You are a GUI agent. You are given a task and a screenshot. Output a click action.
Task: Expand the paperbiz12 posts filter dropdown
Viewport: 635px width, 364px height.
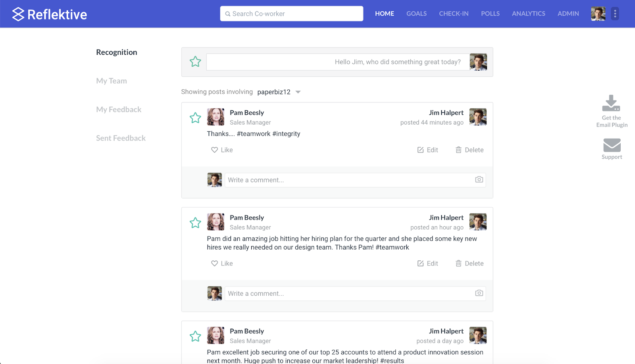(298, 92)
